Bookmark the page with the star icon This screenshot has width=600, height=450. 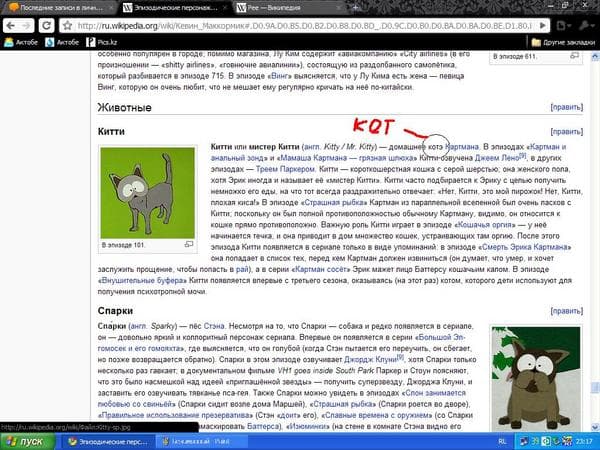68,26
